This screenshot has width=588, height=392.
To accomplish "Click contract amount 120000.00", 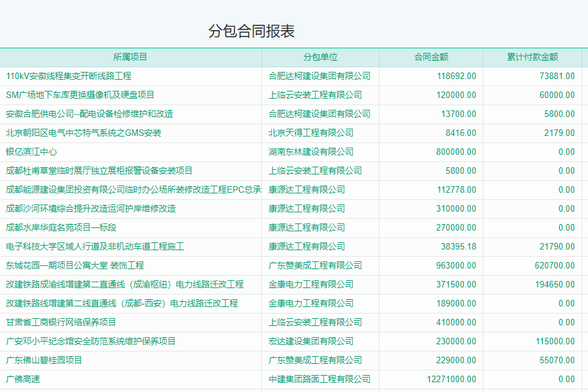I will point(456,95).
